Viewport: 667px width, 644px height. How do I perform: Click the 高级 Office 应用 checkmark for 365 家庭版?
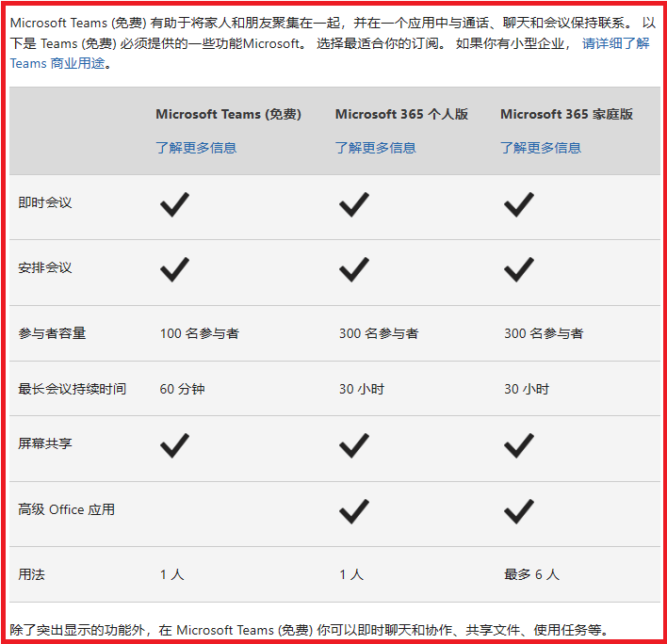[x=519, y=511]
